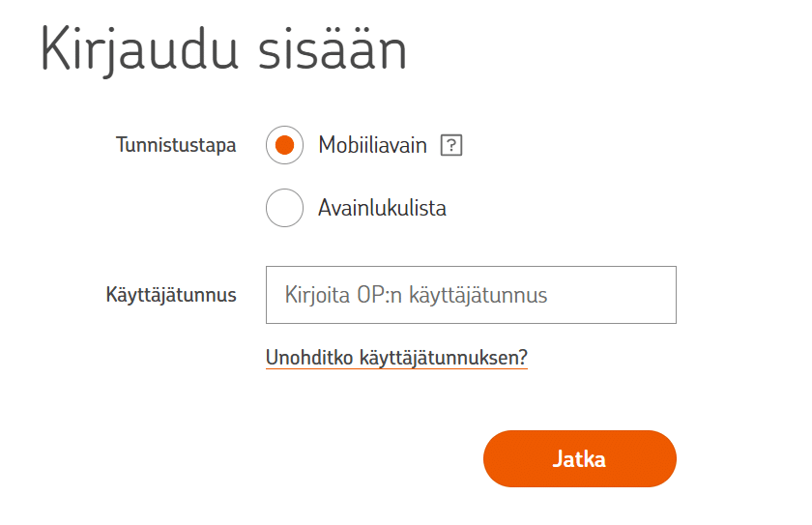Image resolution: width=812 pixels, height=525 pixels.
Task: Open the Mobiiliavain help question mark icon
Action: point(451,146)
